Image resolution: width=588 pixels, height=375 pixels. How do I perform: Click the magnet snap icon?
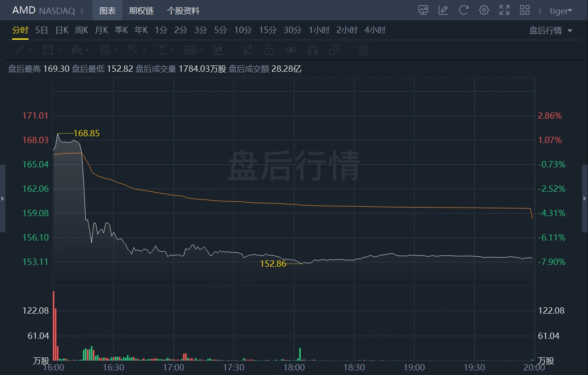(x=313, y=50)
